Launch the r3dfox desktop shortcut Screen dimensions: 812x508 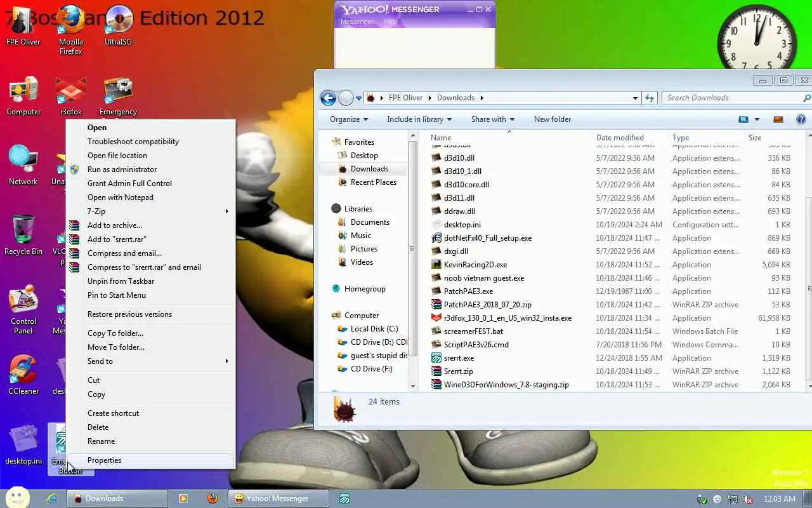pyautogui.click(x=70, y=97)
